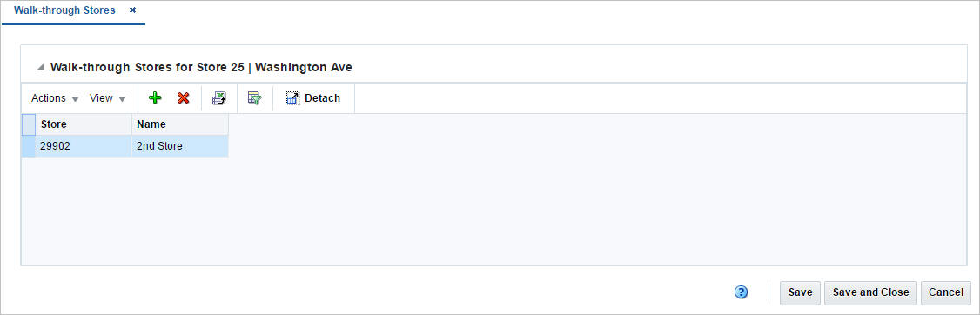Click the row selector for store 29902
Screen dimensions: 980x315
click(29, 146)
